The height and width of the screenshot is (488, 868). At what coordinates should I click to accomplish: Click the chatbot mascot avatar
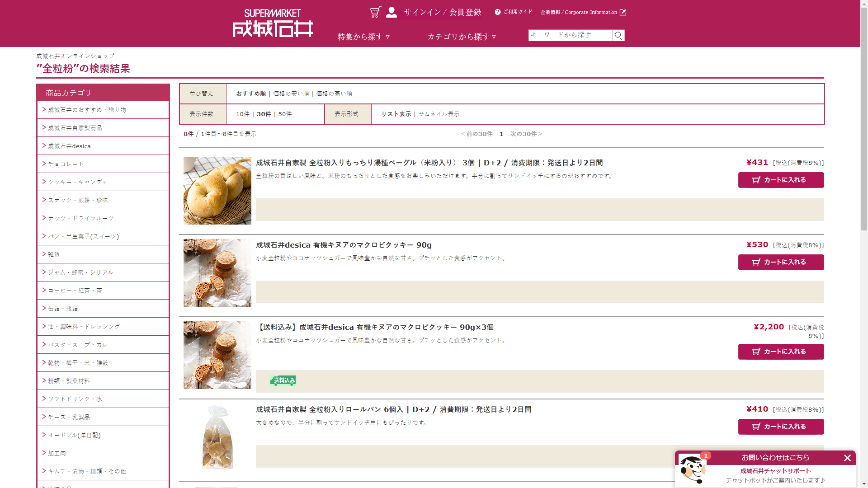692,470
